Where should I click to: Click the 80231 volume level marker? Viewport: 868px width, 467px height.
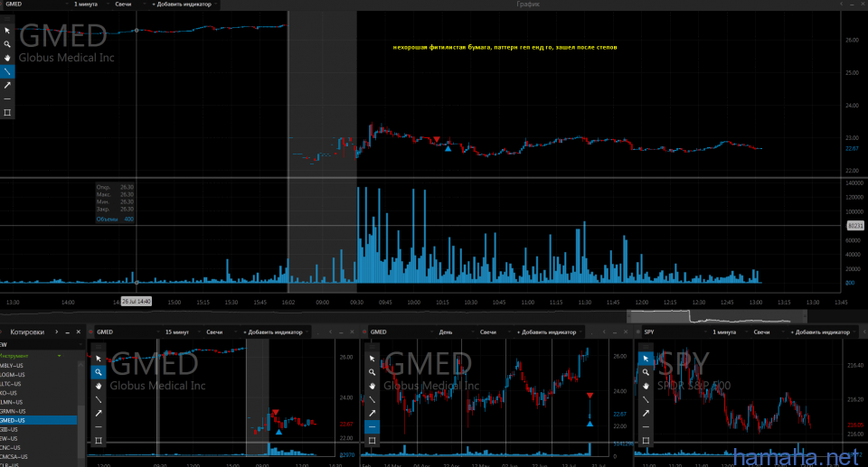tap(855, 225)
